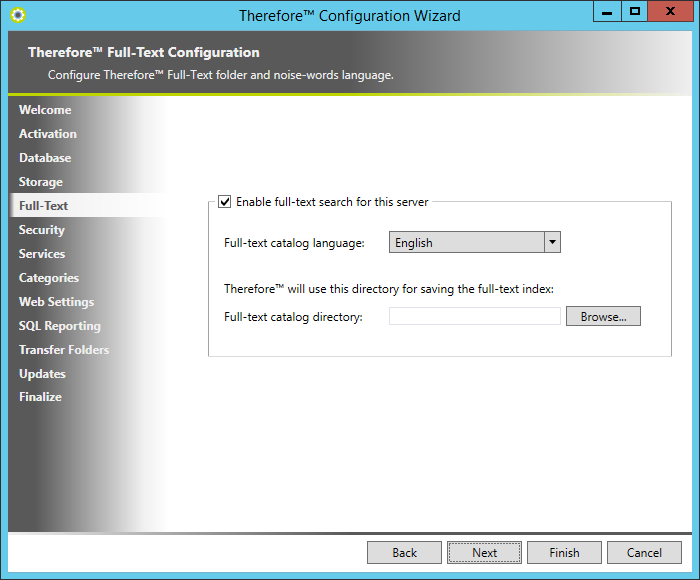
Task: Open the Full-text catalog language dropdown arrow
Action: [x=552, y=242]
